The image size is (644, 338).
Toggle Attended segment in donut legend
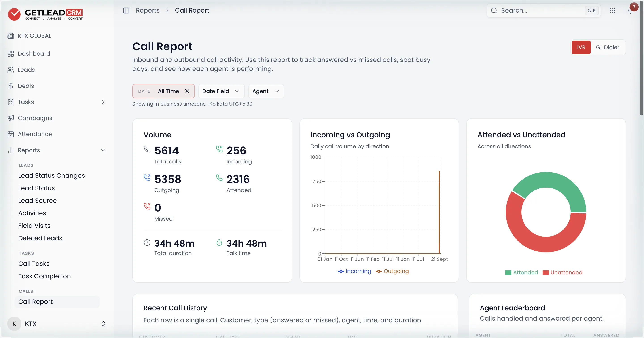point(521,272)
